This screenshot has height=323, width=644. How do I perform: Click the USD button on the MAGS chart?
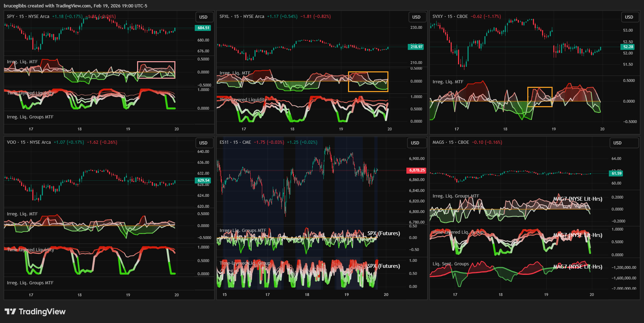pos(618,143)
